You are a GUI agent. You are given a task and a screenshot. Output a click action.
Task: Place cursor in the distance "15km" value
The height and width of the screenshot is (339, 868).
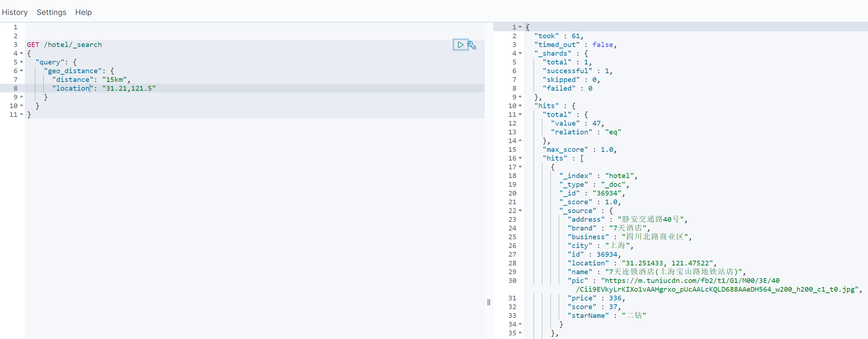[x=114, y=80]
